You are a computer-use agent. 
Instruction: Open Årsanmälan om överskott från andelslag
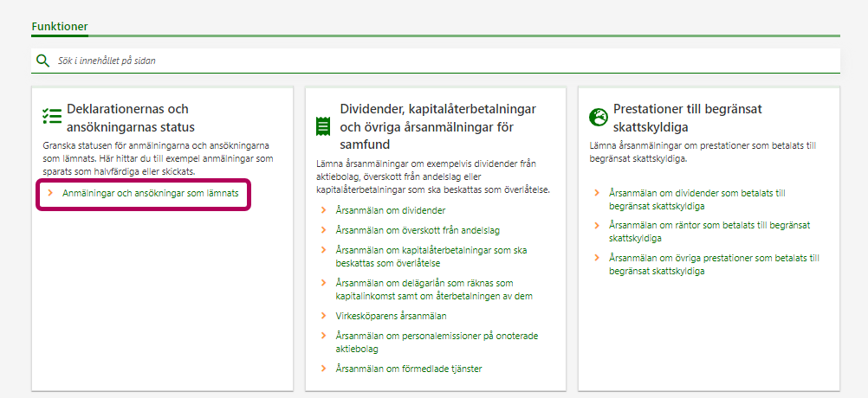click(418, 230)
